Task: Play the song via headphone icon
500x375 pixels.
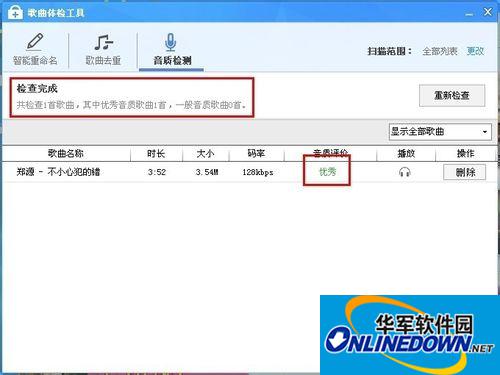Action: tap(405, 172)
